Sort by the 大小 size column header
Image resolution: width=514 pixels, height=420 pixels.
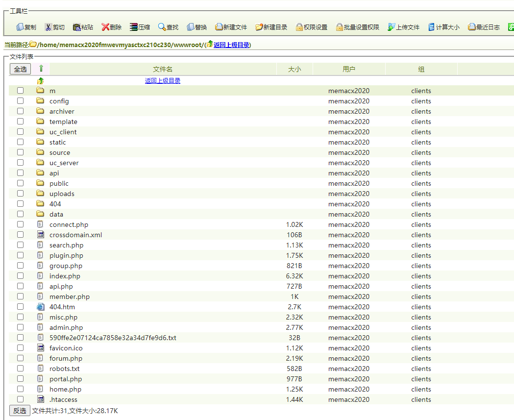click(294, 69)
